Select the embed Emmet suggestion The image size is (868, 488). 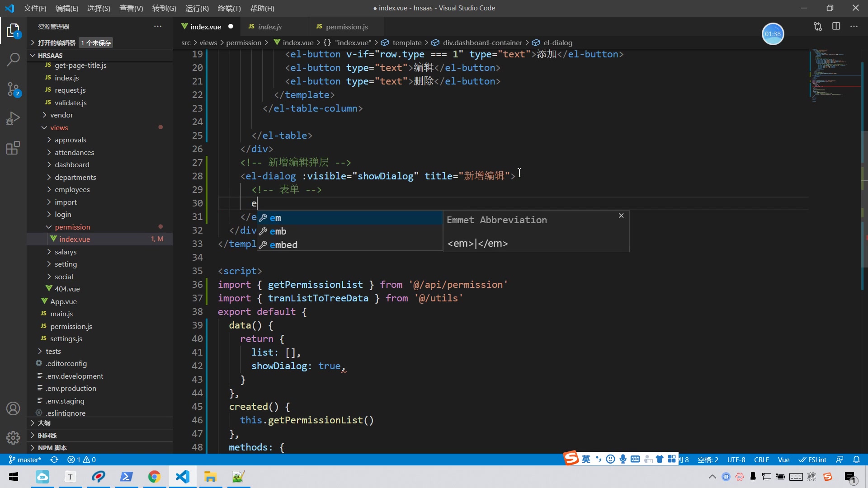click(350, 245)
